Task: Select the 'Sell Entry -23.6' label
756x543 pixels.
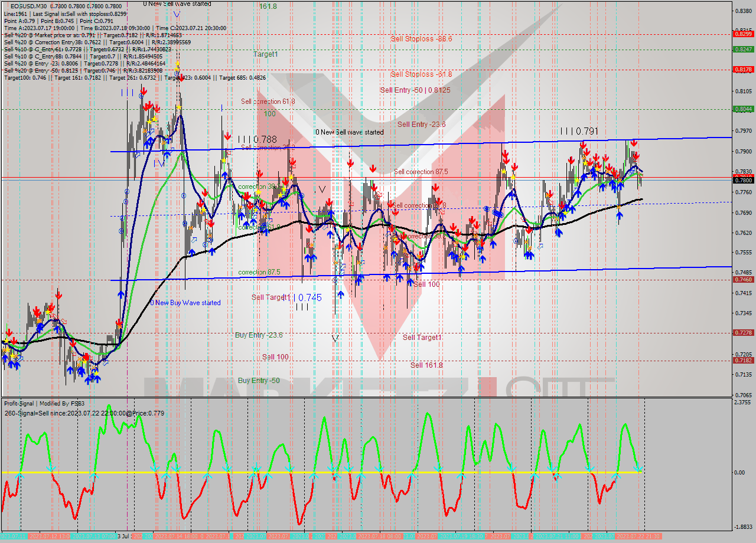Action: (x=421, y=124)
